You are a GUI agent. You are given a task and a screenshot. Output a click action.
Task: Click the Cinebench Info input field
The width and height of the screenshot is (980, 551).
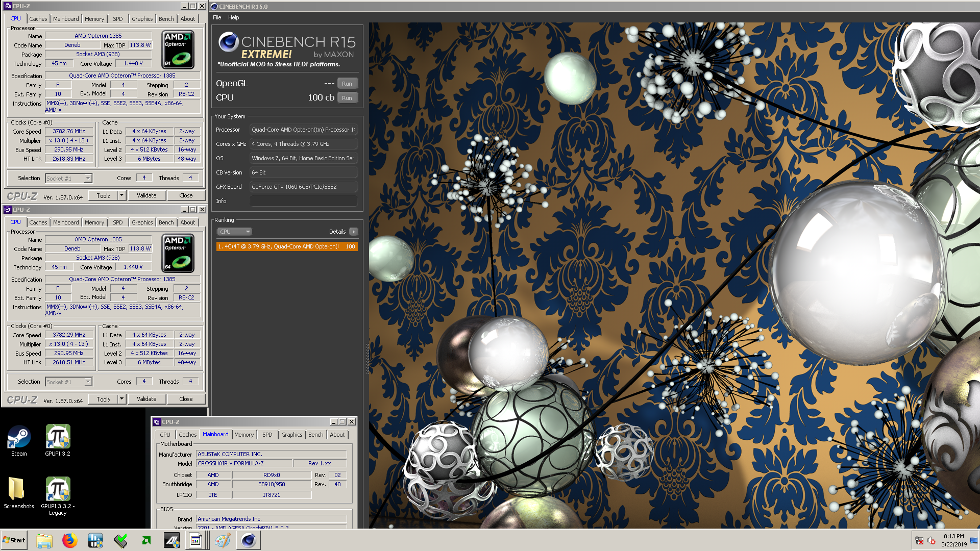pyautogui.click(x=303, y=201)
